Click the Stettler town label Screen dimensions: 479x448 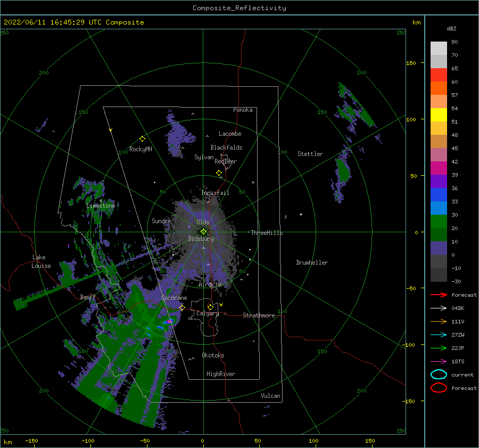pyautogui.click(x=310, y=154)
